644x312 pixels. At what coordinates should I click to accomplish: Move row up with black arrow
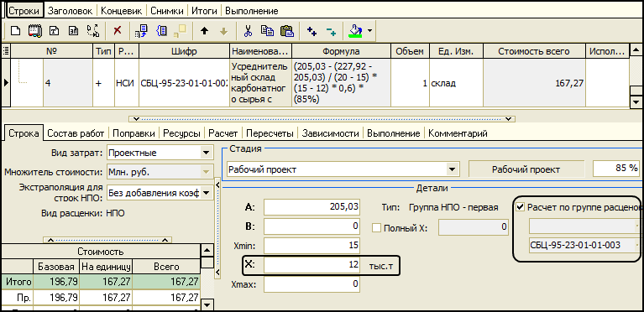tap(204, 31)
